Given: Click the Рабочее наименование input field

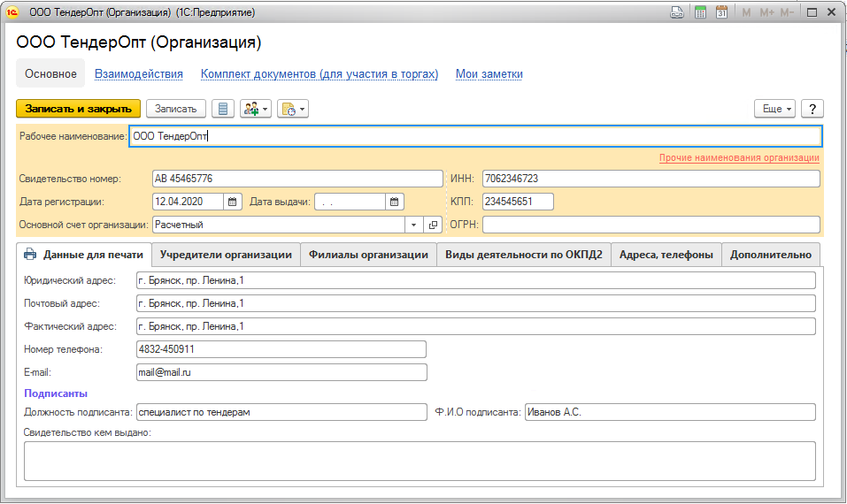Looking at the screenshot, I should [x=475, y=136].
